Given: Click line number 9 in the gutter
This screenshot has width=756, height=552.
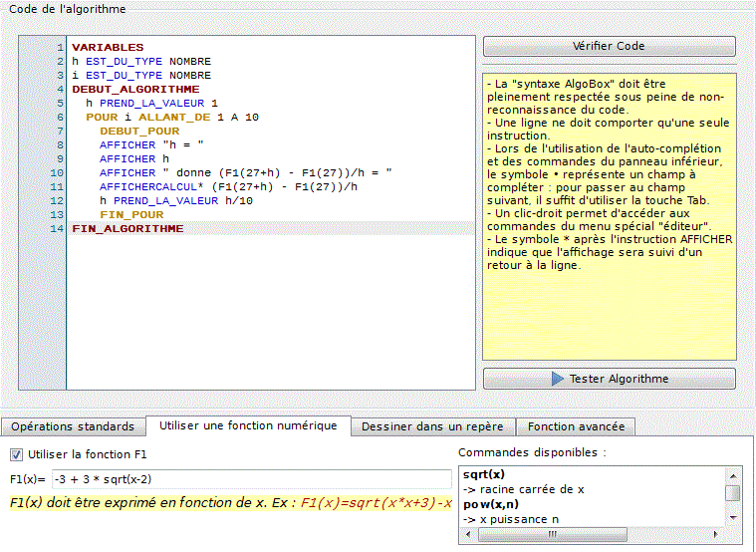Looking at the screenshot, I should click(x=60, y=159).
